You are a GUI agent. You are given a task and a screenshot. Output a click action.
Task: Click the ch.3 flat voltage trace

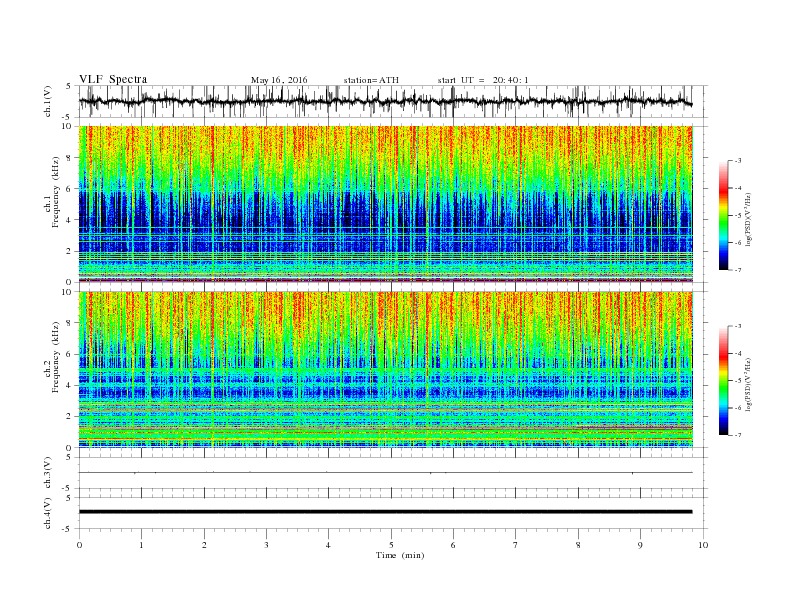385,473
